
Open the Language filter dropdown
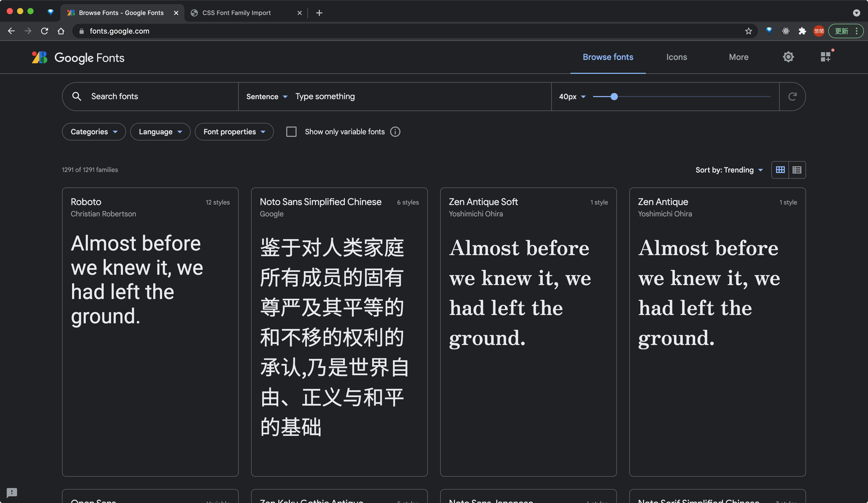[x=160, y=132]
